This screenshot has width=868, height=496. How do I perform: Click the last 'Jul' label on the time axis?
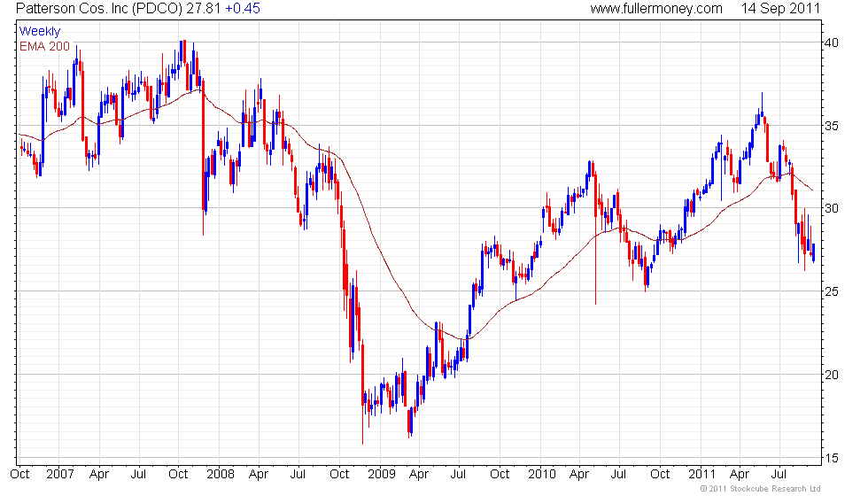coord(779,475)
